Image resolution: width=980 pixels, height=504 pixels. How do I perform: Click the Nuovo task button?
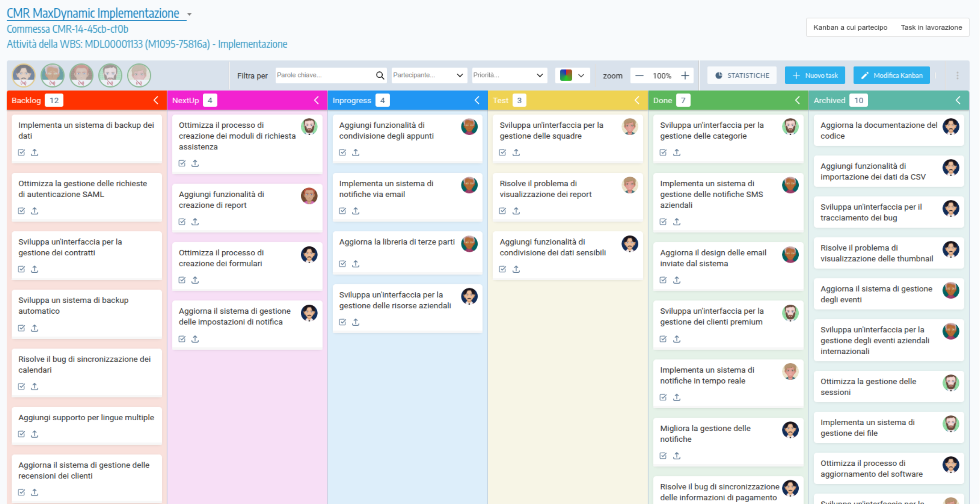[x=815, y=75]
